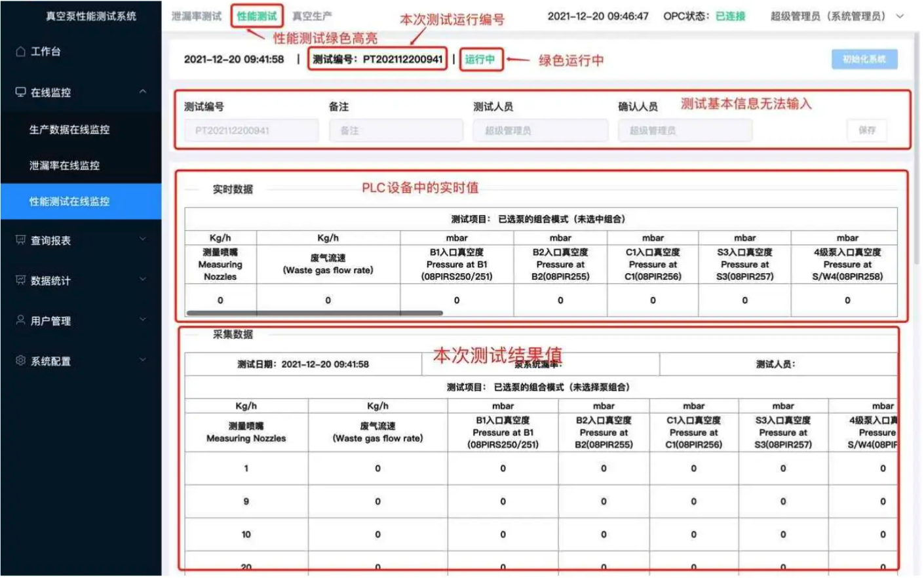Click the 初始化系统 button
Image resolution: width=924 pixels, height=578 pixels.
(x=864, y=59)
